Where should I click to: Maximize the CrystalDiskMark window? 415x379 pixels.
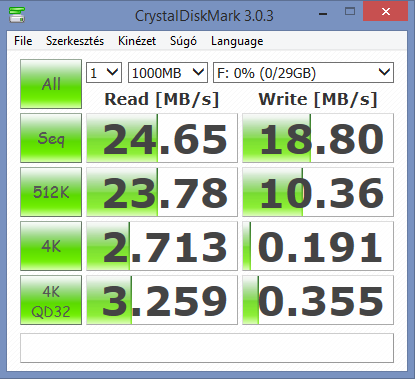[x=350, y=12]
